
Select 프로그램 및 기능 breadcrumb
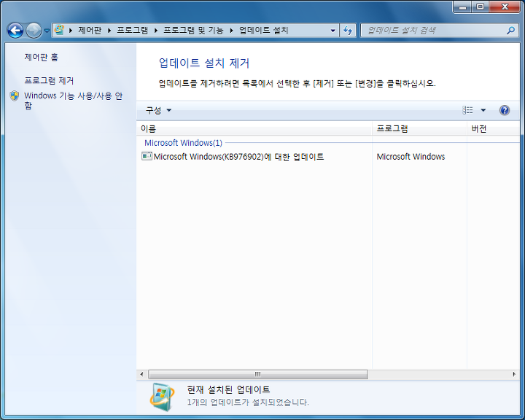click(193, 30)
